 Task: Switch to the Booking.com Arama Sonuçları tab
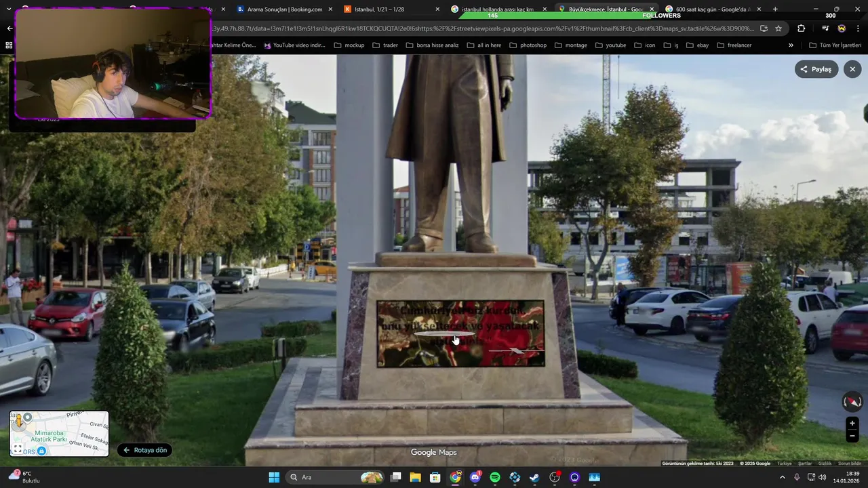tap(284, 9)
